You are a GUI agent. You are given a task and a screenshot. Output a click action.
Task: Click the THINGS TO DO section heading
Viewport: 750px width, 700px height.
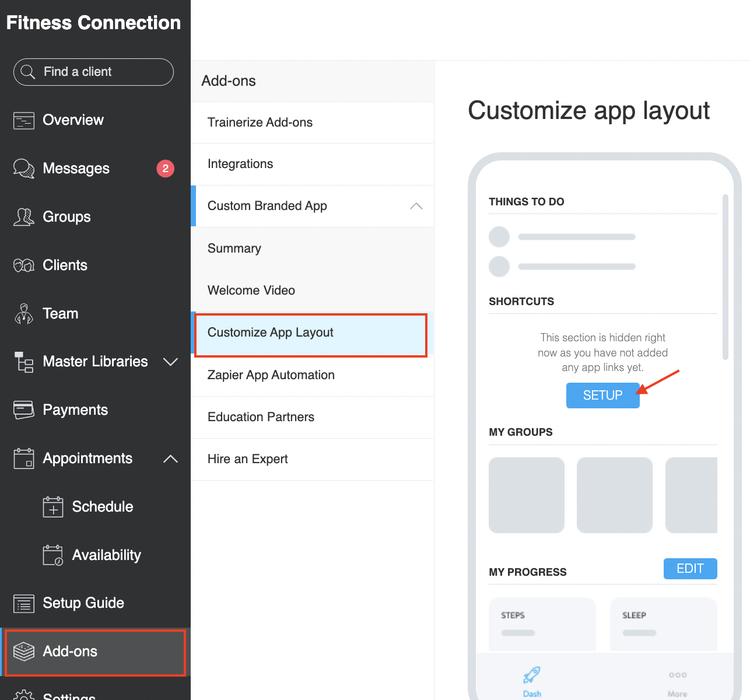click(x=527, y=202)
